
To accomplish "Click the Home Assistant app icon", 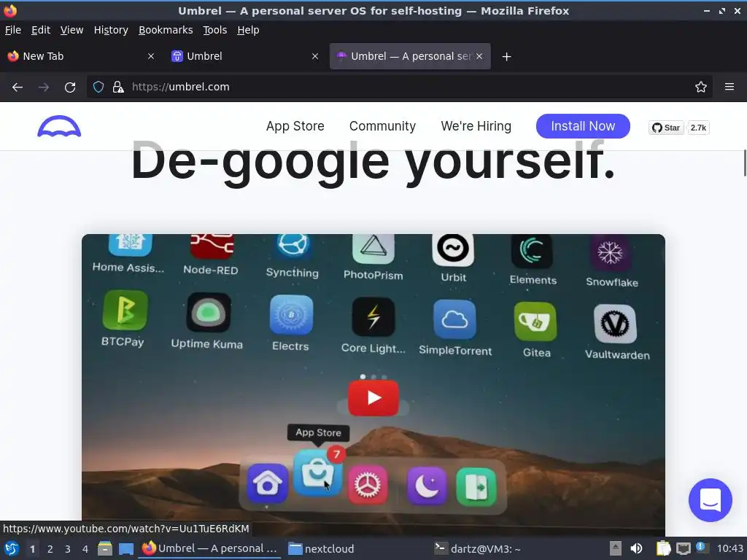I will point(131,245).
